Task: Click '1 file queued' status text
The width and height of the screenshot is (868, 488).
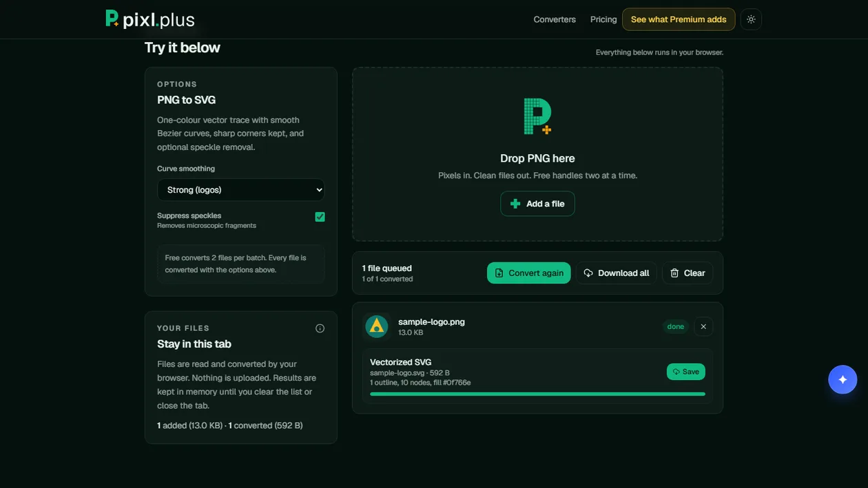Action: [387, 268]
